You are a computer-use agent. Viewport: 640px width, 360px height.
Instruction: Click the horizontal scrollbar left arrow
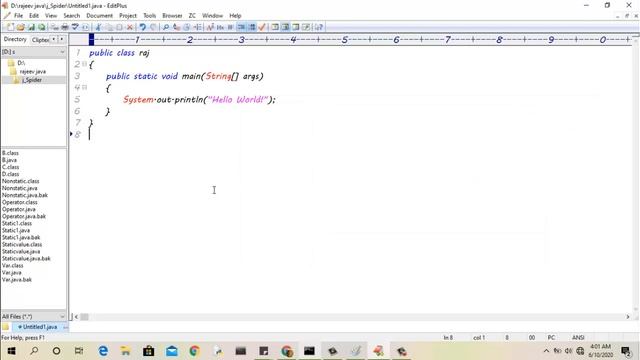tap(76, 317)
